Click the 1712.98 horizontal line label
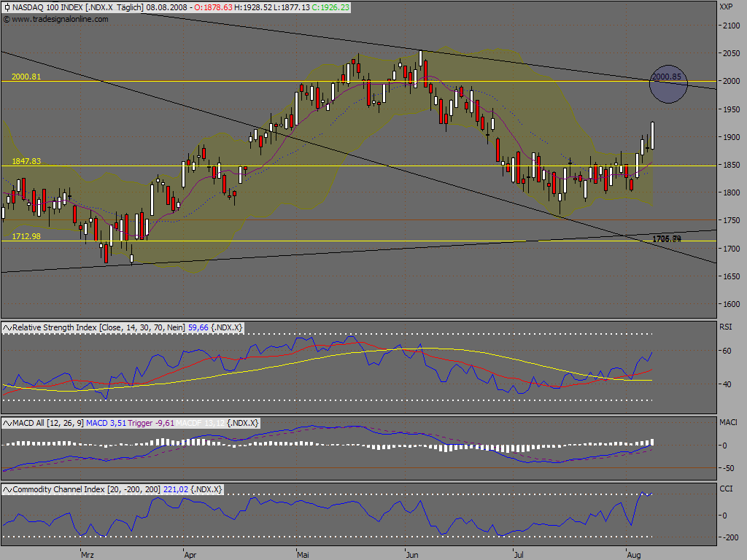The height and width of the screenshot is (560, 747). [26, 236]
